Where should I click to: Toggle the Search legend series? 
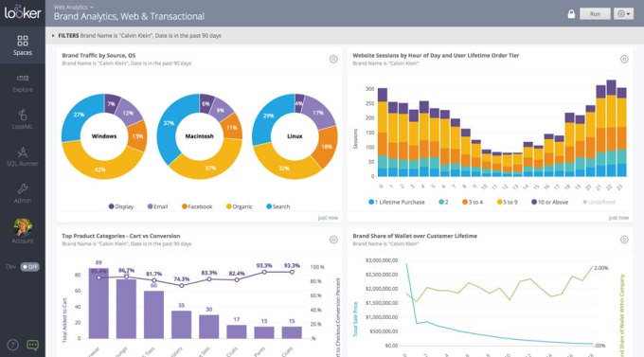(278, 206)
